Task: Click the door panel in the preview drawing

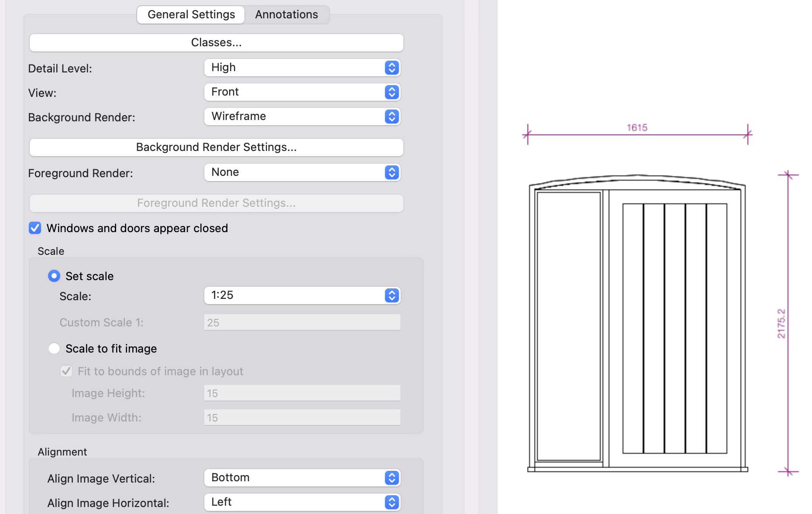Action: [x=568, y=326]
